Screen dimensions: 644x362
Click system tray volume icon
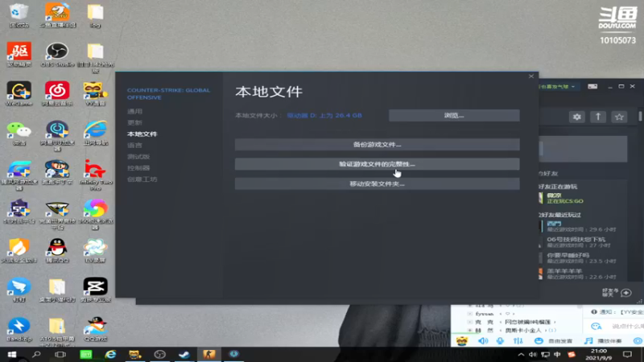coord(533,355)
